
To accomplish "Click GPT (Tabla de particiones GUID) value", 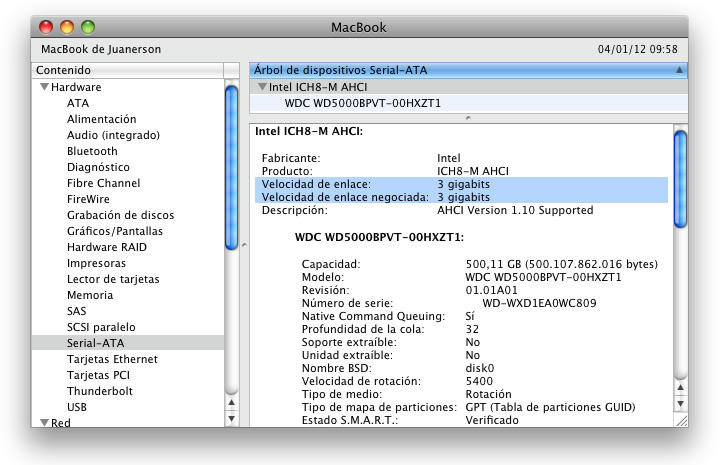I will pos(551,407).
